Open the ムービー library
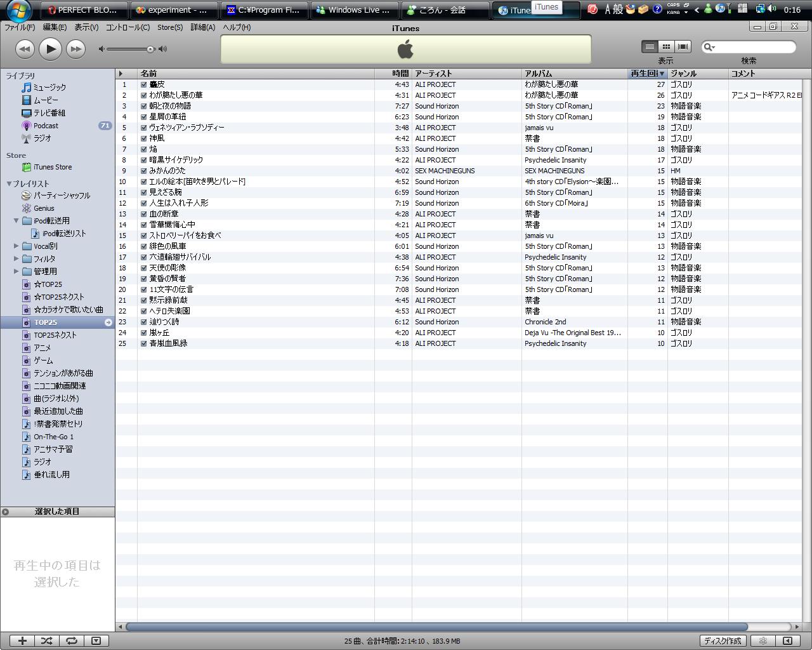Viewport: 812px width, 650px height. click(x=40, y=100)
